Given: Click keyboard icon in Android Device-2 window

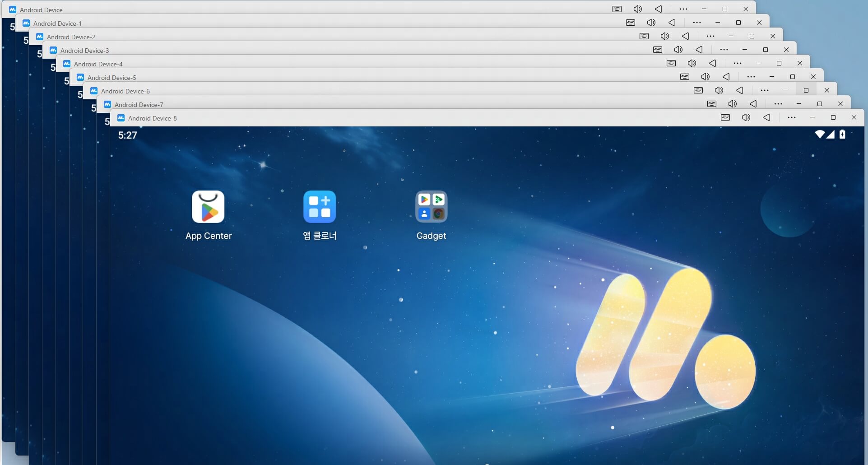Looking at the screenshot, I should (x=644, y=36).
